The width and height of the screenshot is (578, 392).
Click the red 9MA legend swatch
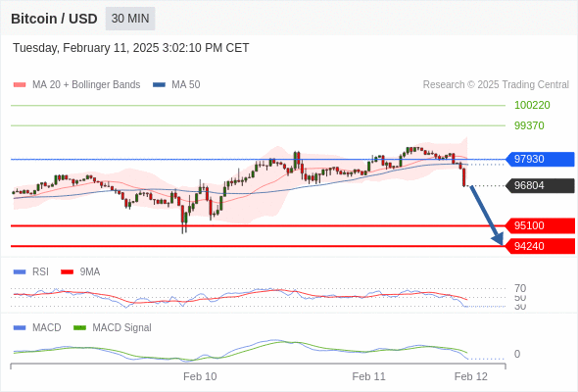coord(67,272)
